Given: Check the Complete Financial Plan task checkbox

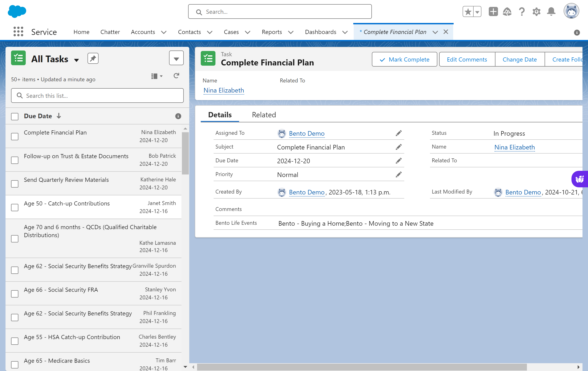Looking at the screenshot, I should (15, 136).
